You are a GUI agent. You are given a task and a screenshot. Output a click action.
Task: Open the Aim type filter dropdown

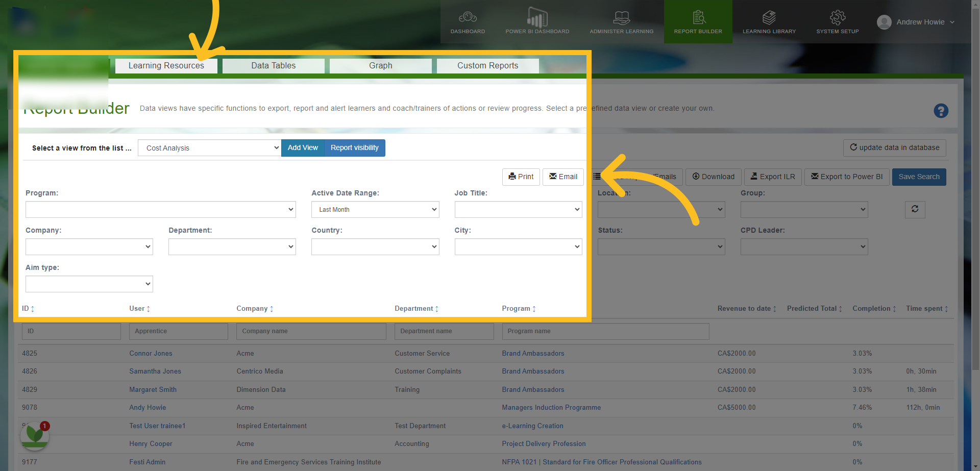89,284
